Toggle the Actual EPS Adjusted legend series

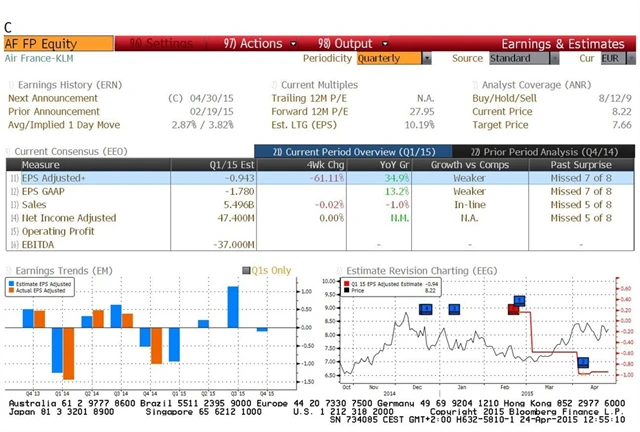pyautogui.click(x=45, y=291)
